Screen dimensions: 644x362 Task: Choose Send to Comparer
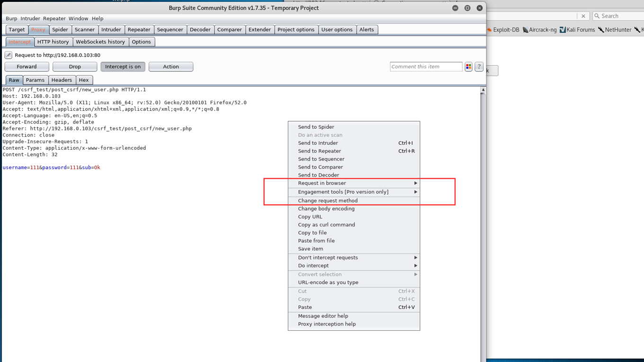coord(354,167)
